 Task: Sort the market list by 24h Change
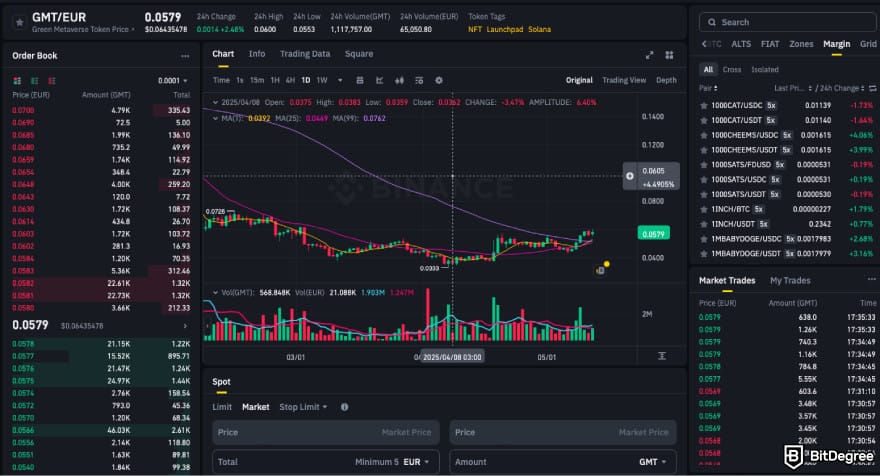[840, 88]
